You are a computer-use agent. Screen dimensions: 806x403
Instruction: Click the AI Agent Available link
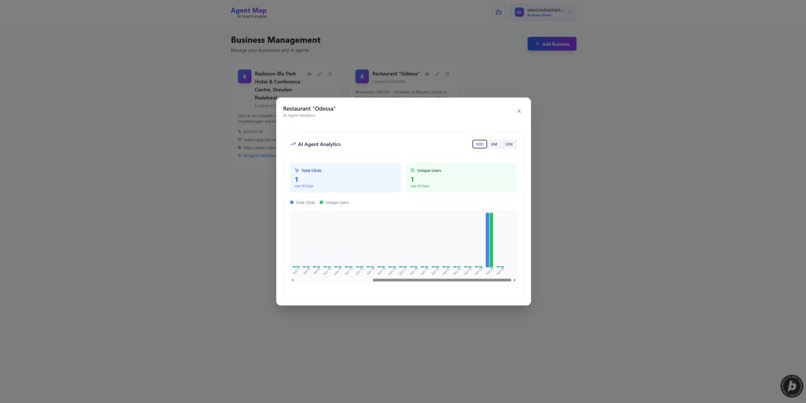pos(259,155)
